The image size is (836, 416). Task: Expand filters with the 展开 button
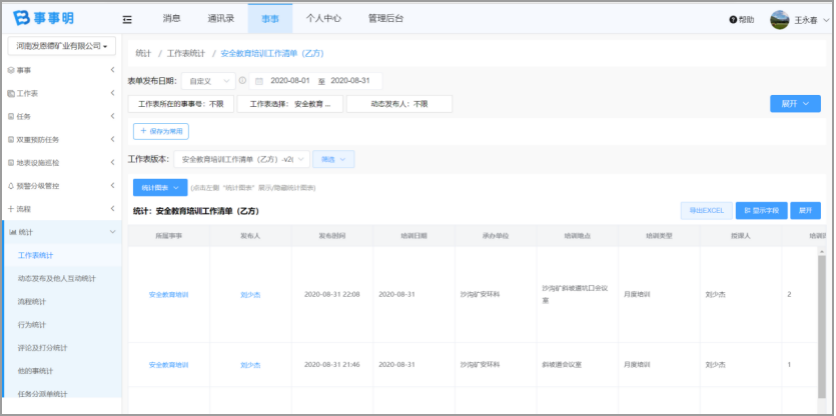[x=795, y=103]
